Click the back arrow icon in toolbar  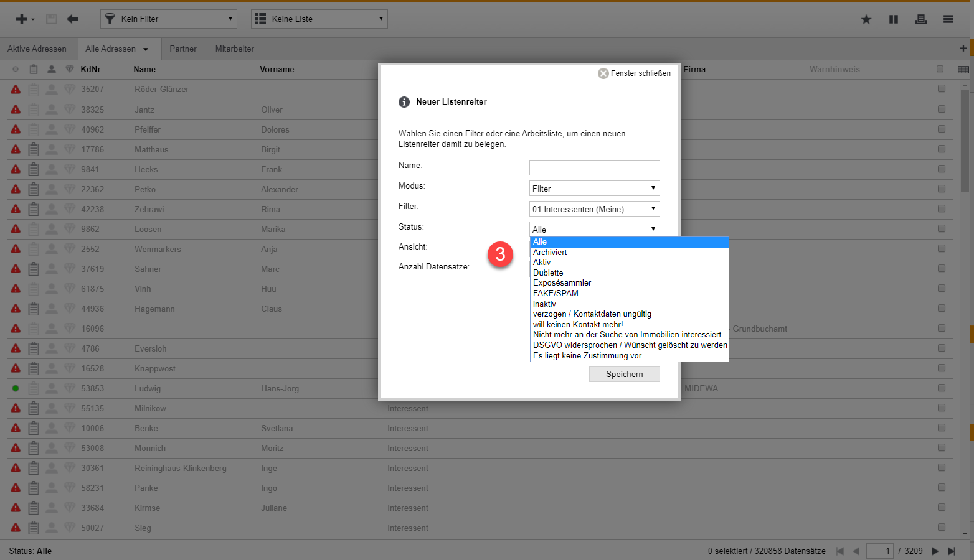pos(73,19)
